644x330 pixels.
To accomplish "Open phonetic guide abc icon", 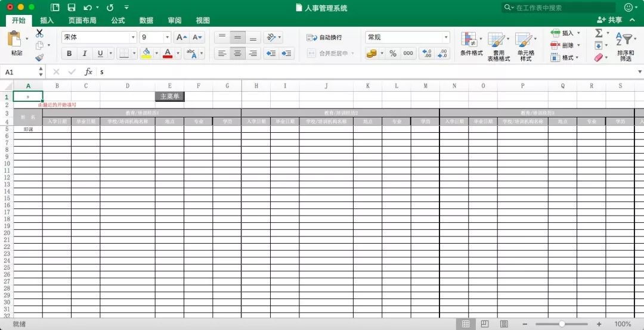I will coord(191,53).
